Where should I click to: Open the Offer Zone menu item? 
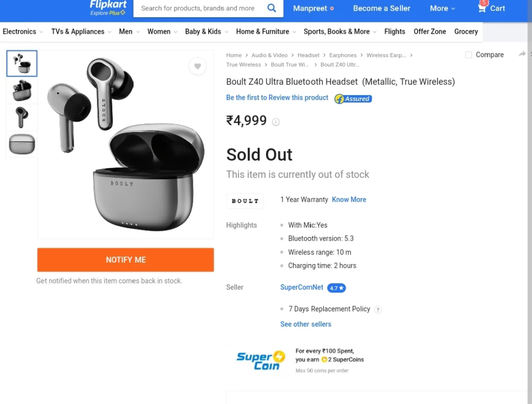[x=430, y=32]
